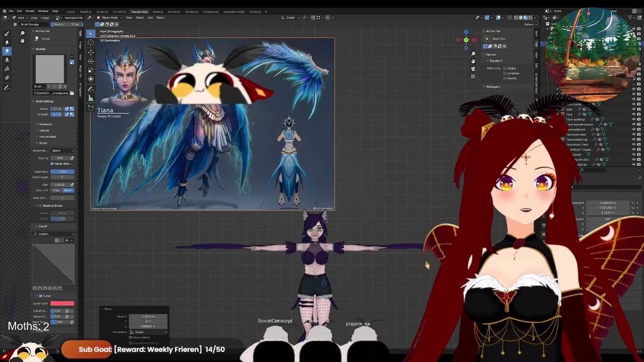
Task: Open Custom falloff curve dropdown
Action: click(x=53, y=234)
